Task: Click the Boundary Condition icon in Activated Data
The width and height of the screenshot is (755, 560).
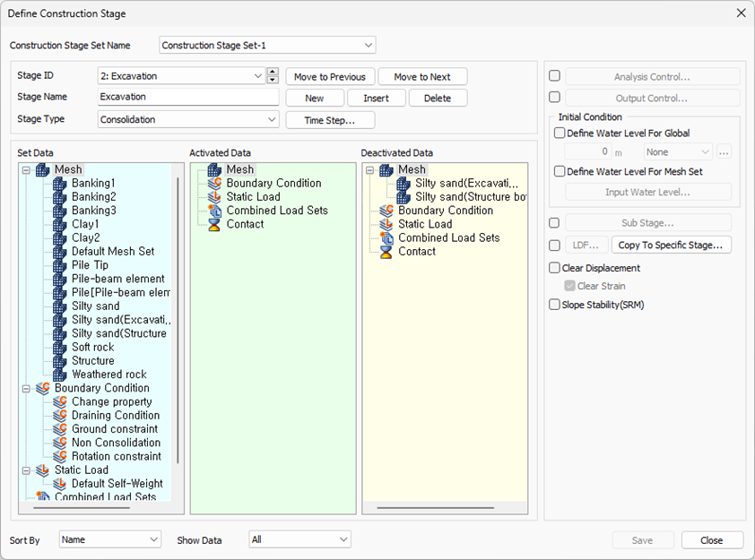Action: point(214,184)
